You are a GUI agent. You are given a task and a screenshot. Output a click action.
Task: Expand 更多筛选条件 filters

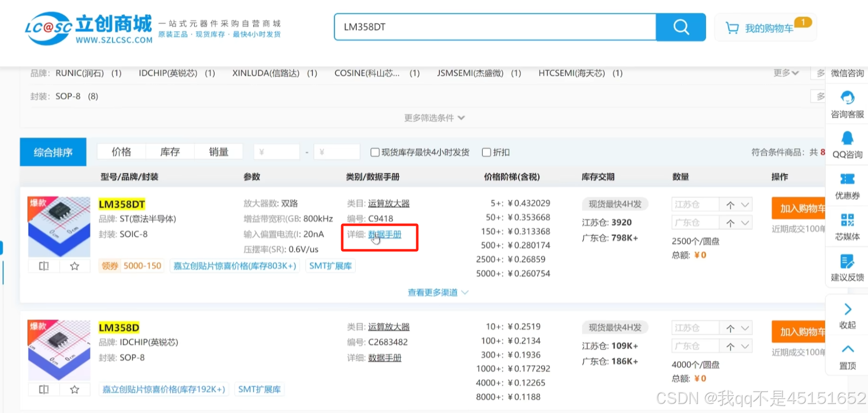[434, 118]
